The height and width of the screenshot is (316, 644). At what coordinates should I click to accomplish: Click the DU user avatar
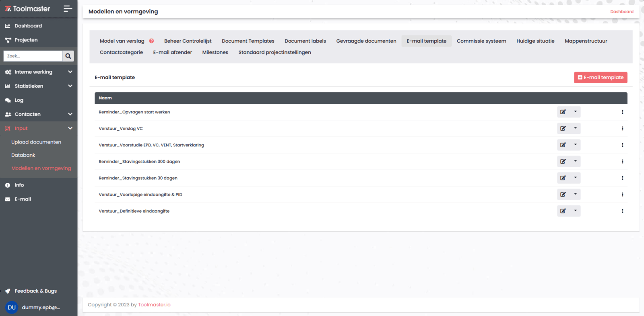(x=12, y=308)
